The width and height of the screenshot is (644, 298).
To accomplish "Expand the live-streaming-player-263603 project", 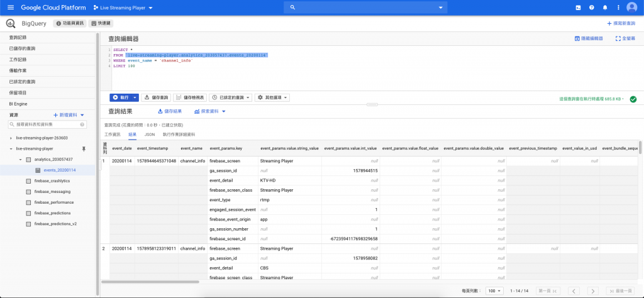I will (11, 138).
